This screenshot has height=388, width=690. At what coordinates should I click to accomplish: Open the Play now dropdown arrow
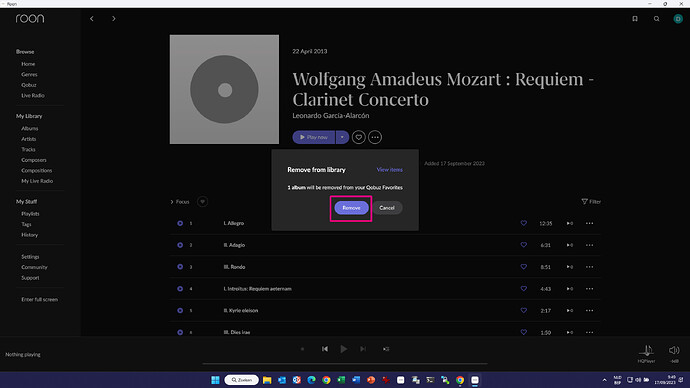[342, 137]
